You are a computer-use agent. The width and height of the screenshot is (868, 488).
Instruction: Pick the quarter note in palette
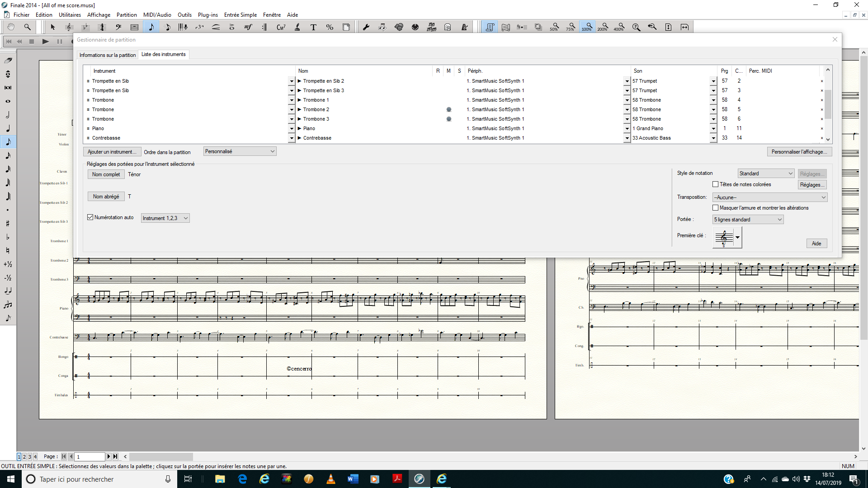click(x=8, y=128)
